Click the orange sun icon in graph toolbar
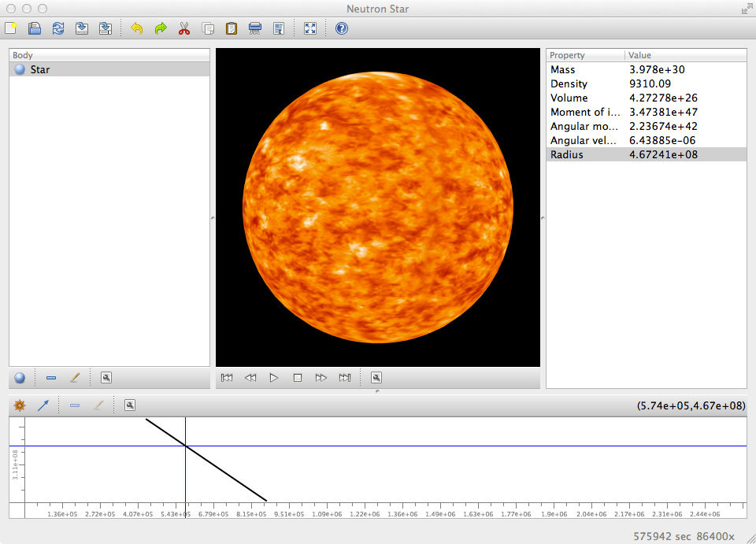The image size is (756, 544). click(x=20, y=405)
